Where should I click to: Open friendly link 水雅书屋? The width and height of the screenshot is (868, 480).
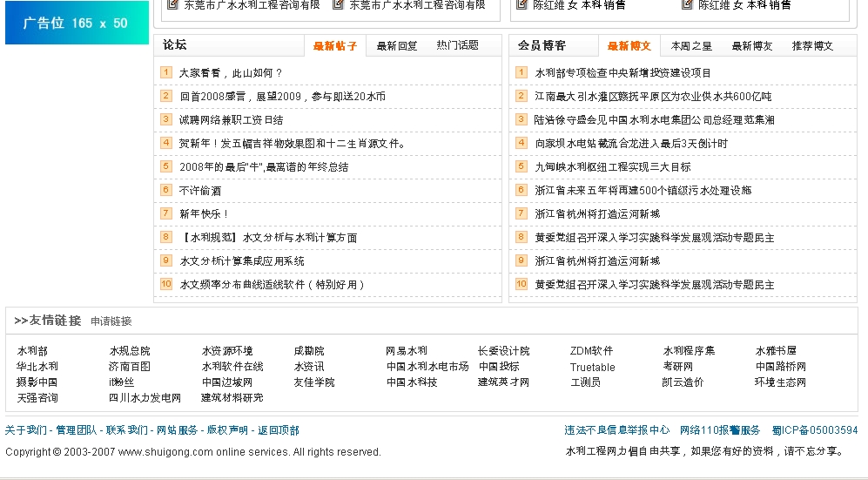[x=776, y=351]
